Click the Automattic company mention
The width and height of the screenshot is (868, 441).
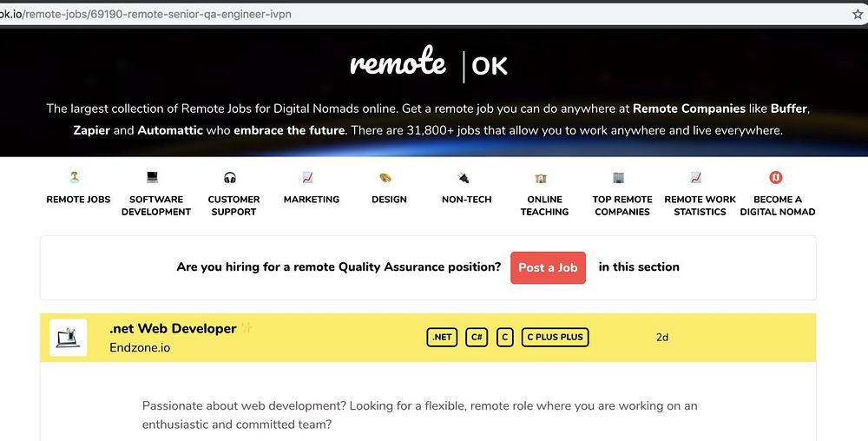coord(170,130)
